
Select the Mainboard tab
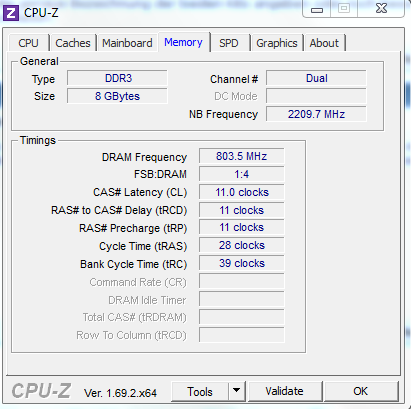pyautogui.click(x=127, y=43)
